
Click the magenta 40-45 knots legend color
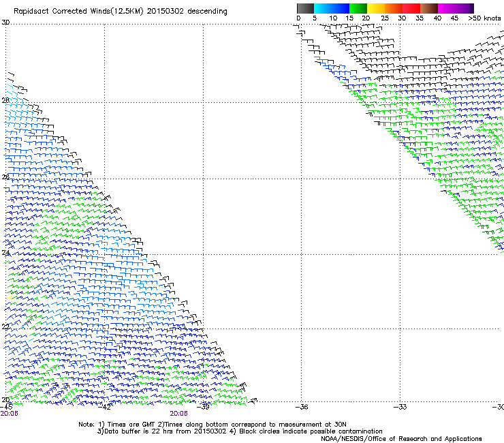coord(447,8)
